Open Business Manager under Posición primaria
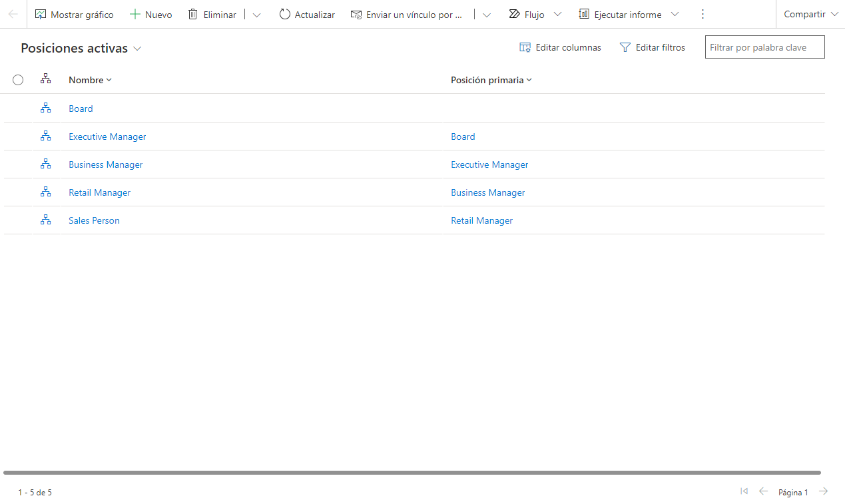The image size is (845, 504). click(488, 192)
